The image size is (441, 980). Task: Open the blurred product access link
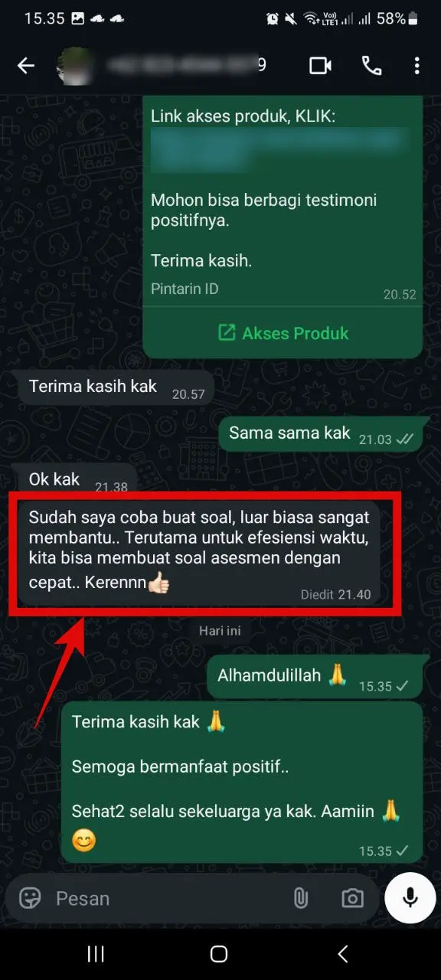pos(277,149)
